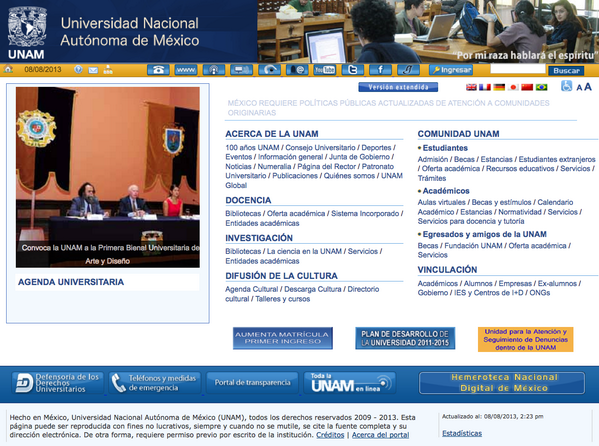599x446 pixels.
Task: Open the help question mark icon
Action: 78,70
